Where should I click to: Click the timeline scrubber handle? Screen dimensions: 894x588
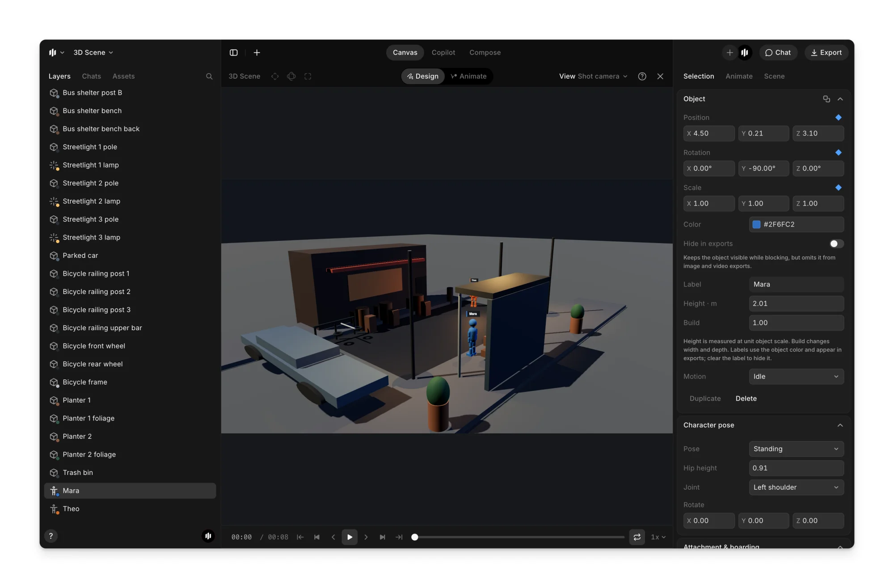tap(415, 537)
